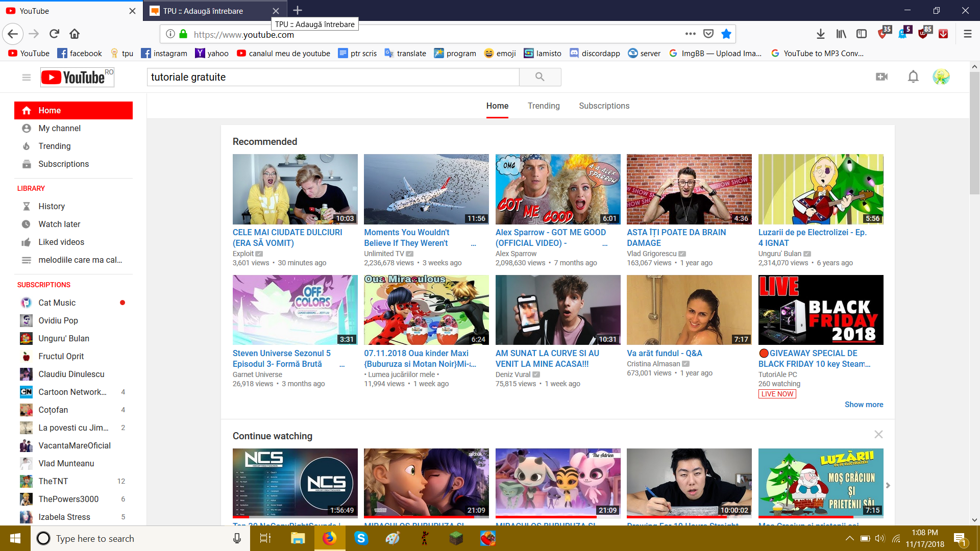Click the Windows taskbar search box
This screenshot has height=551, width=980.
point(140,538)
